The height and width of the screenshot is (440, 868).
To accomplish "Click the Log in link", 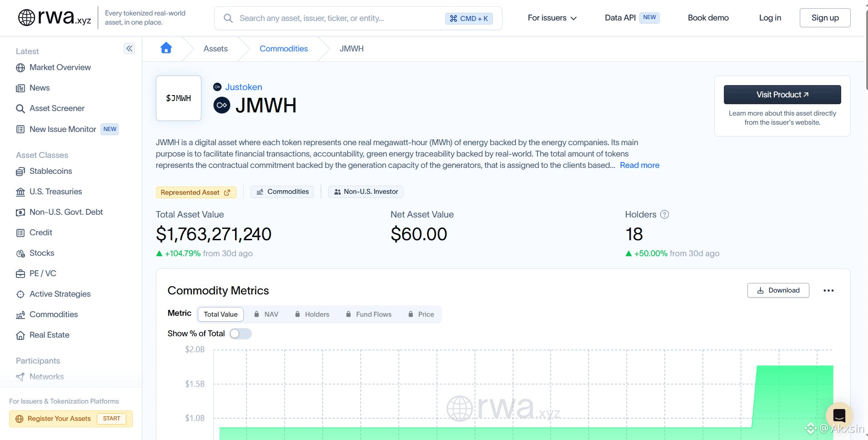I will tap(770, 18).
